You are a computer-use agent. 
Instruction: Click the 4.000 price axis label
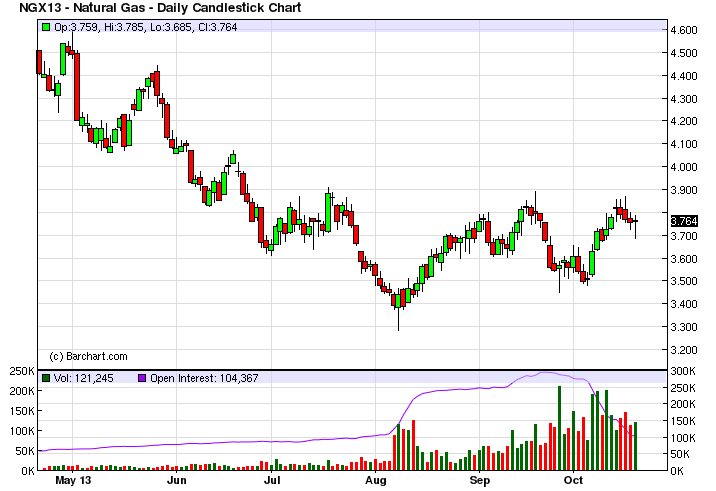684,167
